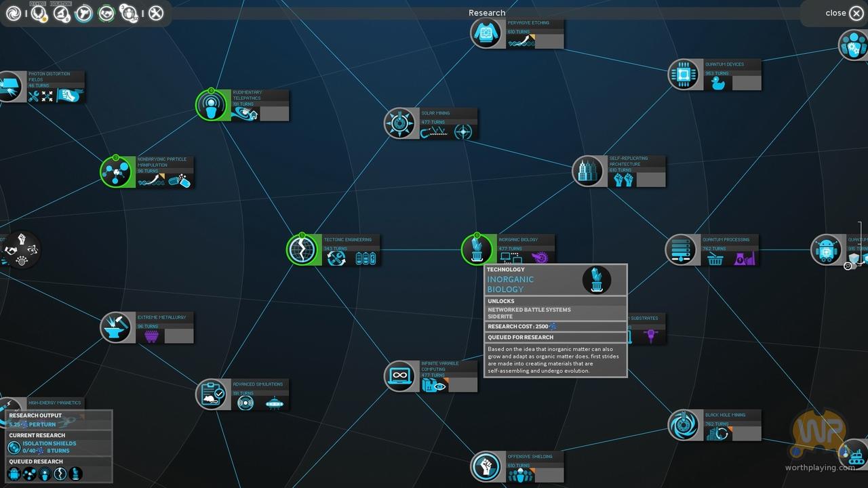This screenshot has width=868, height=488.
Task: Open the galaxy view spiral icon
Action: point(13,13)
